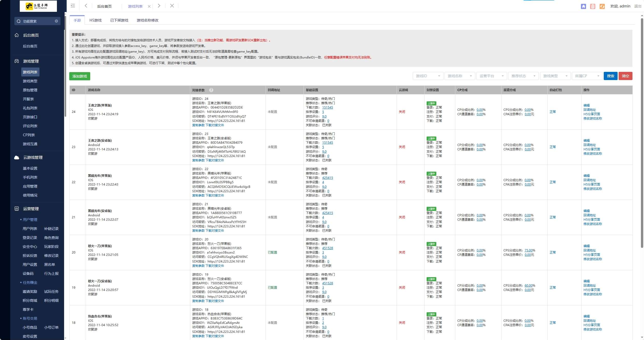Screen dimensions: 644x340
Task: Clear the sidebar search with the X icon
Action: pos(56,21)
